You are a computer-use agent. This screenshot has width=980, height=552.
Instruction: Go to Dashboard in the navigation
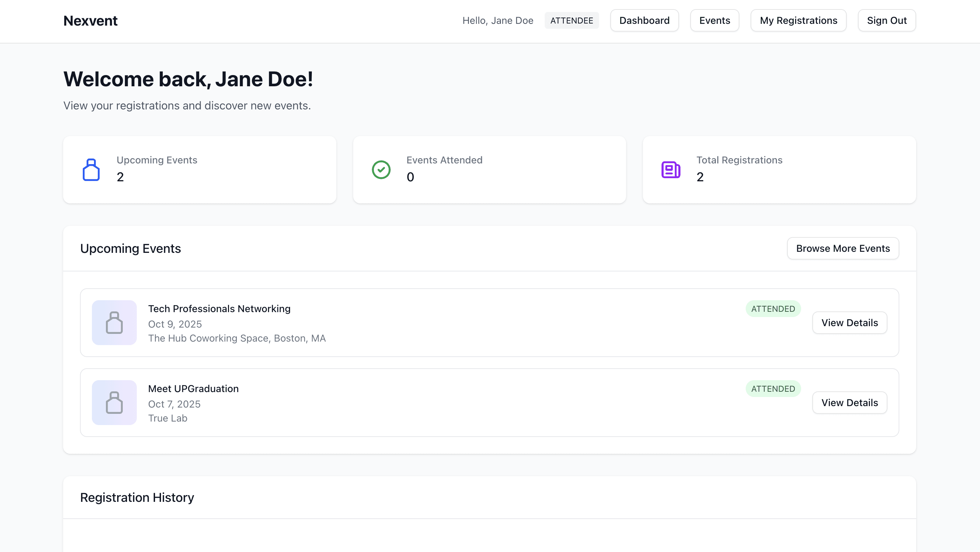pyautogui.click(x=644, y=21)
